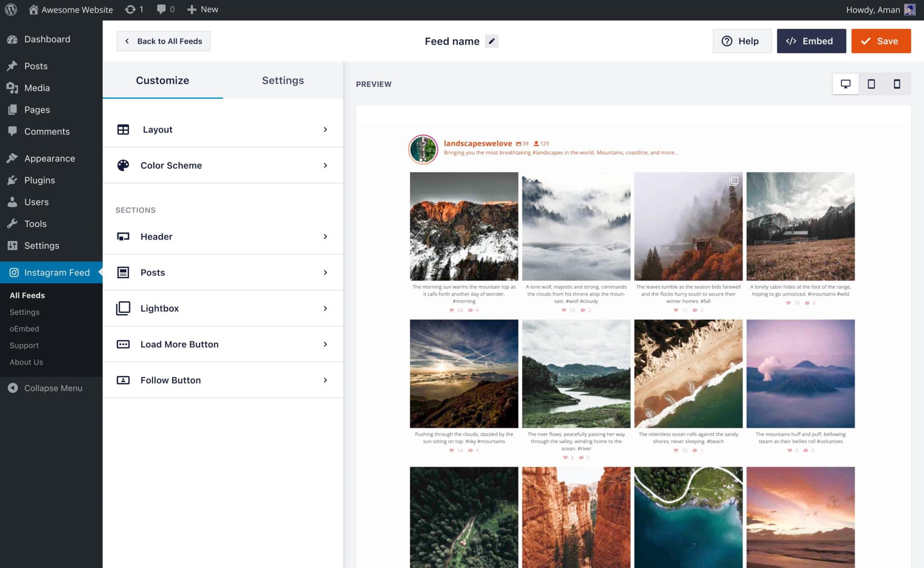Viewport: 924px width, 568px height.
Task: Click the Layout grid icon
Action: click(x=123, y=129)
